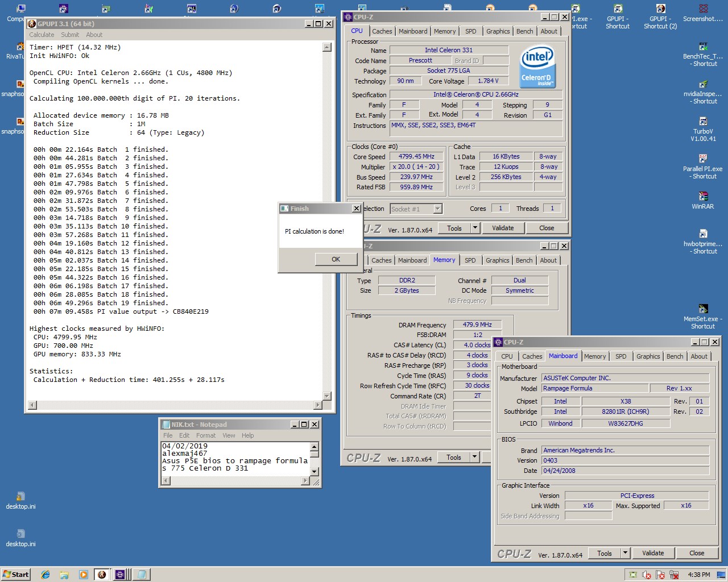728x582 pixels.
Task: Click Notepad vertical scrollbar down arrow
Action: [314, 472]
